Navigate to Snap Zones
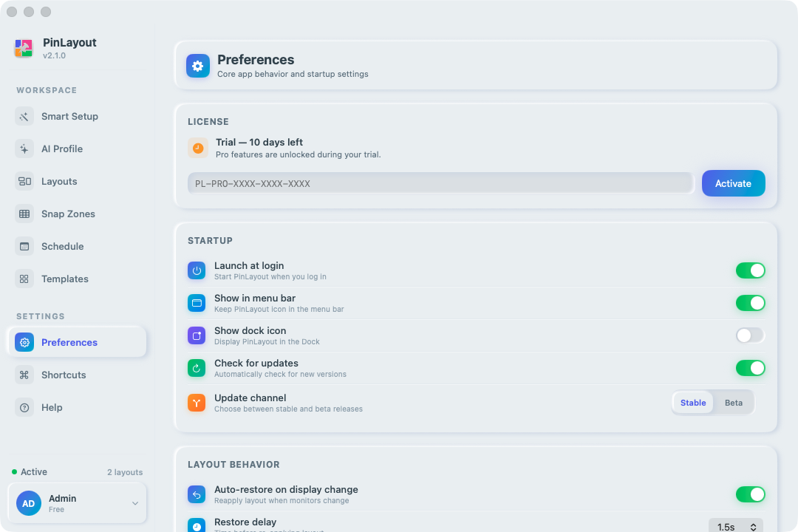 tap(78, 214)
